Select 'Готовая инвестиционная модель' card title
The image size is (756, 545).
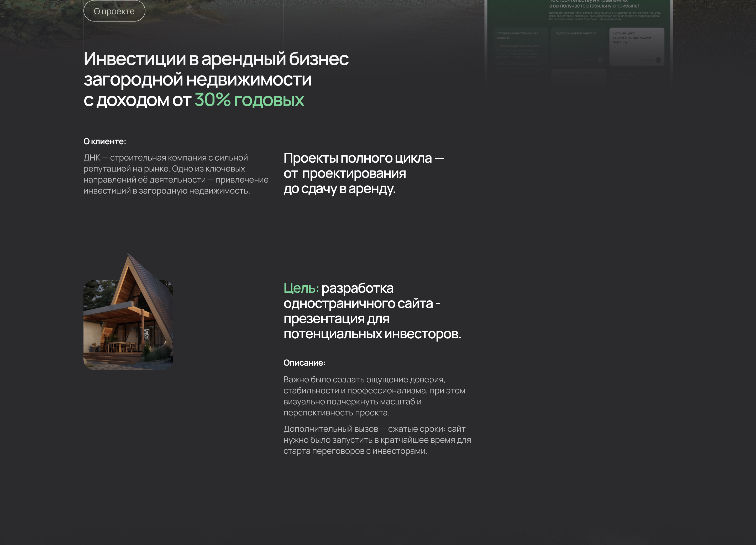pos(517,35)
